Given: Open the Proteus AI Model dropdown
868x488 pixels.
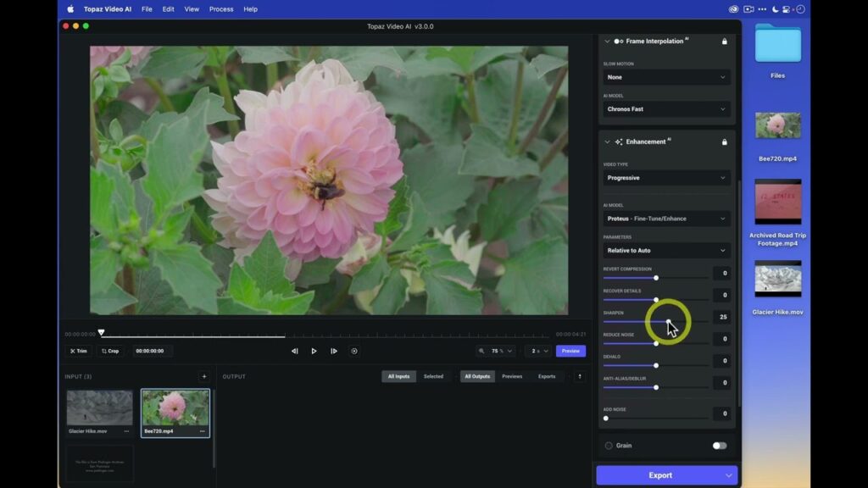Looking at the screenshot, I should (666, 219).
